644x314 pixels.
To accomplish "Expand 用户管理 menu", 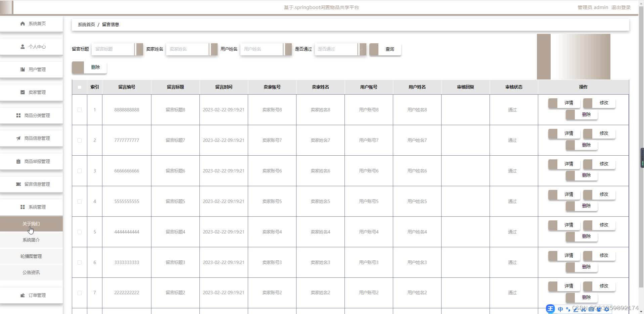I will 31,69.
